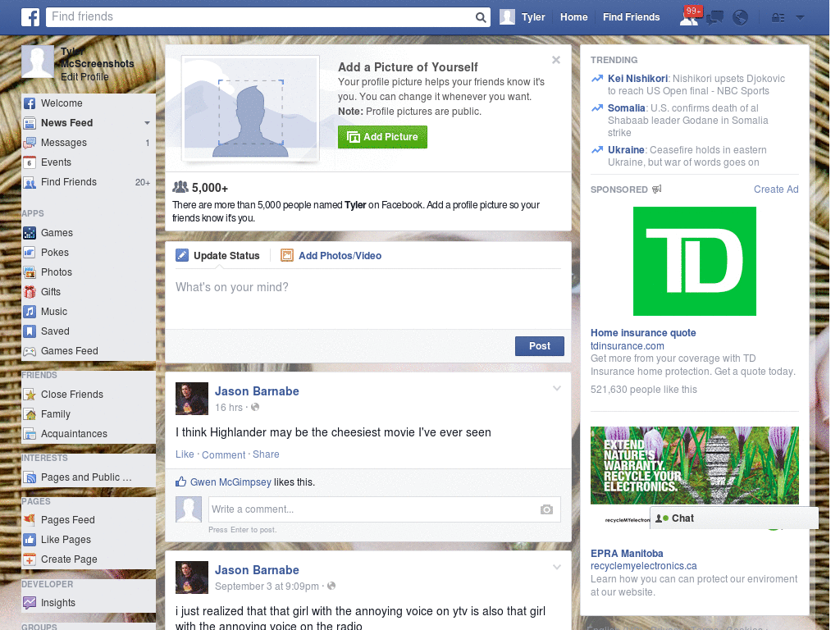Click the green Add Picture button

tap(382, 137)
